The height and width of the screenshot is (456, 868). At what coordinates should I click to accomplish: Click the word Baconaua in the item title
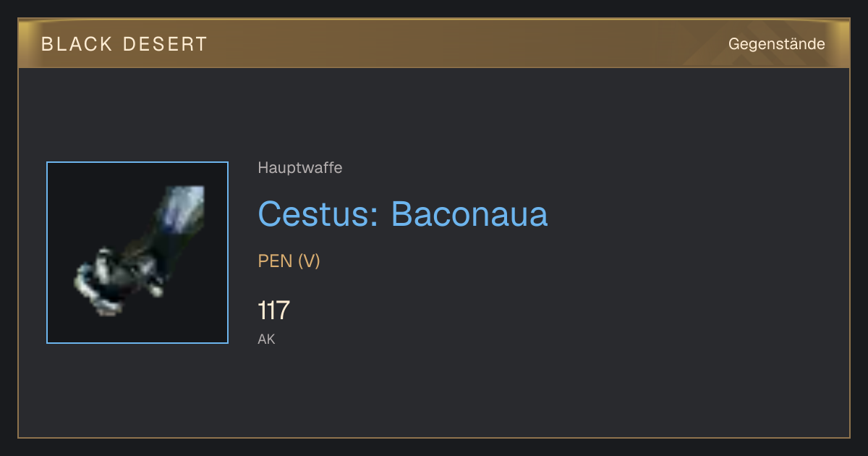(x=469, y=214)
